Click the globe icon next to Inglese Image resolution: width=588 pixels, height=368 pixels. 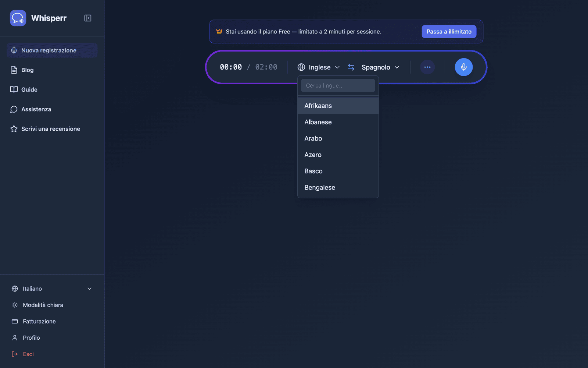301,67
